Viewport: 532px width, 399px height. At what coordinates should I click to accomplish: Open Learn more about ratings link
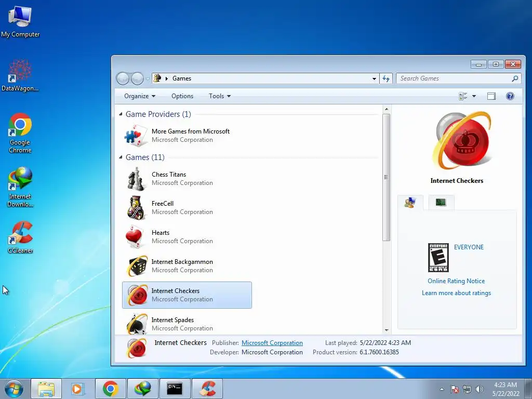click(456, 293)
